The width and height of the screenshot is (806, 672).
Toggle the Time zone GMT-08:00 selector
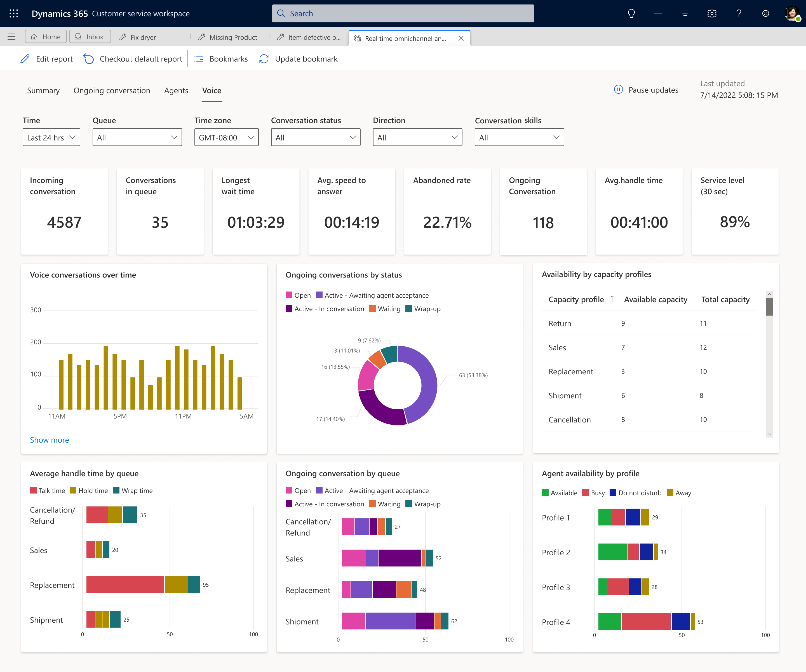click(226, 137)
